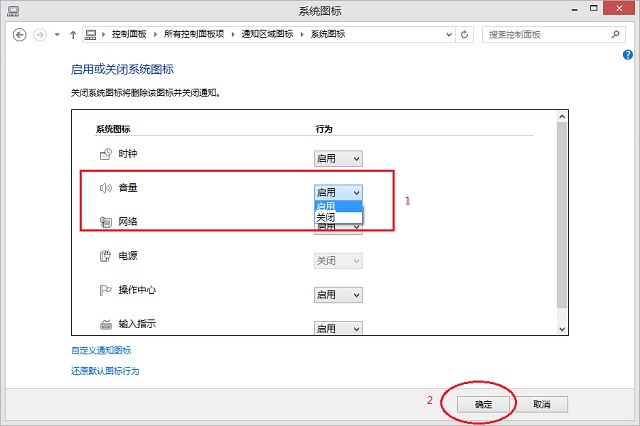Click the power battery icon

(x=106, y=257)
